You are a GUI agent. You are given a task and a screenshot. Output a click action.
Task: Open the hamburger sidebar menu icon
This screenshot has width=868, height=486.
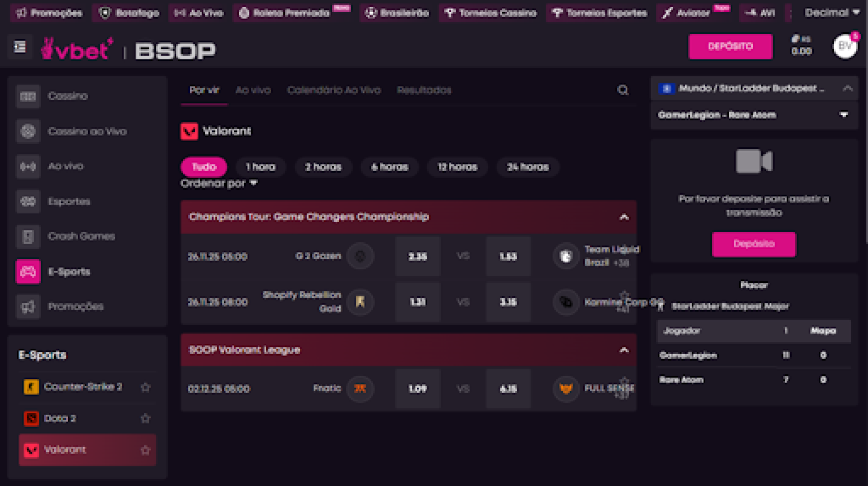click(20, 47)
